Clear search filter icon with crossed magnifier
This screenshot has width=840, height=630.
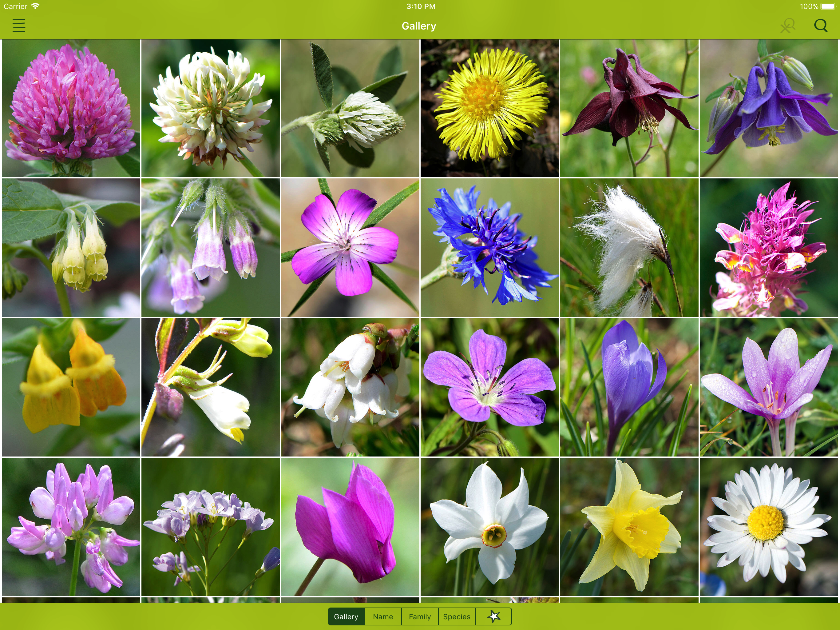[788, 26]
